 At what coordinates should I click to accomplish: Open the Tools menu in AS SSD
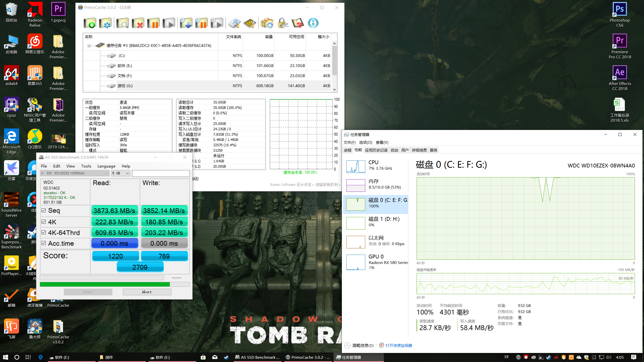[86, 166]
